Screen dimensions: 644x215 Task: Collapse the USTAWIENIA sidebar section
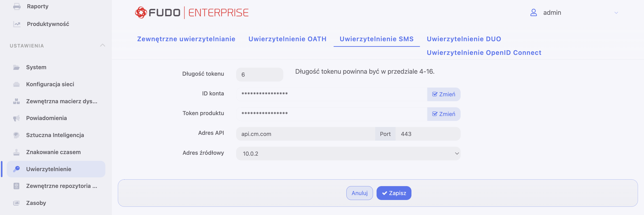click(102, 45)
